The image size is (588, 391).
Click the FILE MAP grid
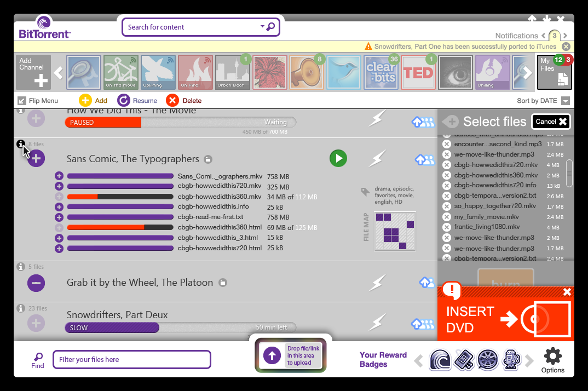(395, 231)
